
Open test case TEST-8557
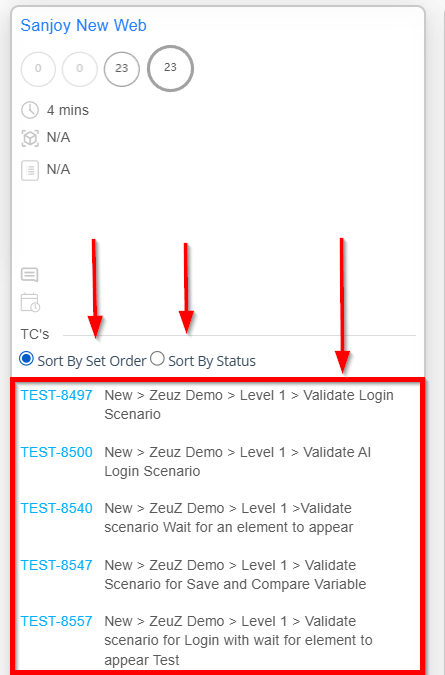[56, 621]
